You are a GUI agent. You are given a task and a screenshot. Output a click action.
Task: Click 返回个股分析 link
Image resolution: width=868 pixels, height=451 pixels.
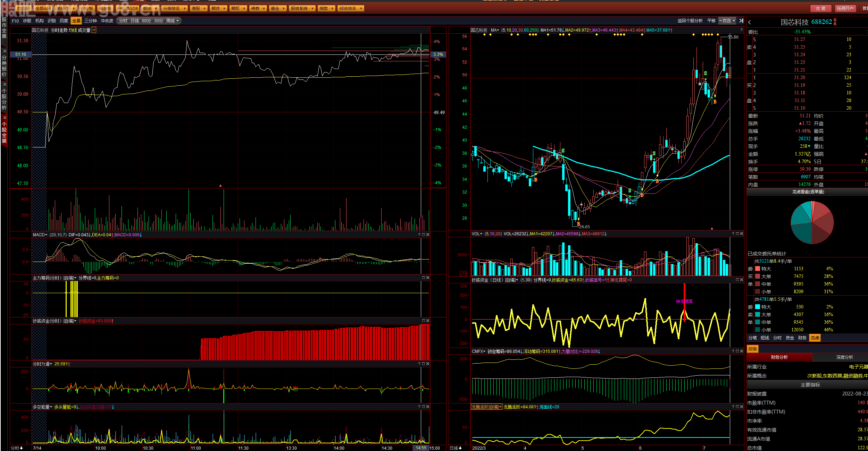(690, 21)
